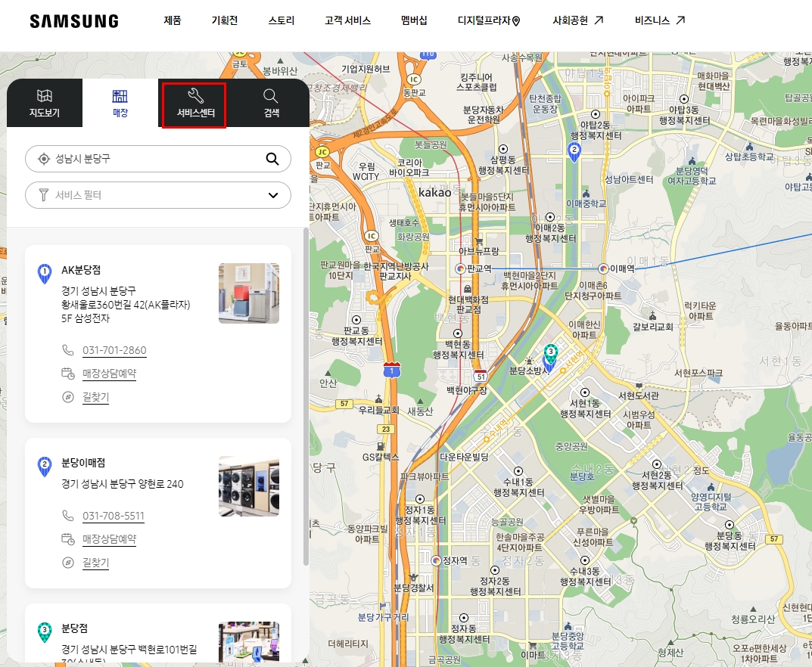The image size is (812, 667).
Task: Open the 분당점 store photo
Action: [x=249, y=641]
